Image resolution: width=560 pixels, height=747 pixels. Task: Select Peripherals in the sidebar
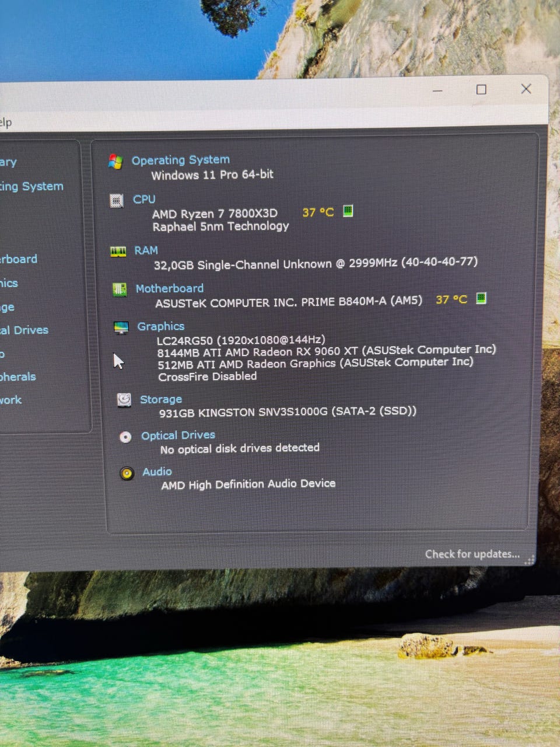coord(17,377)
